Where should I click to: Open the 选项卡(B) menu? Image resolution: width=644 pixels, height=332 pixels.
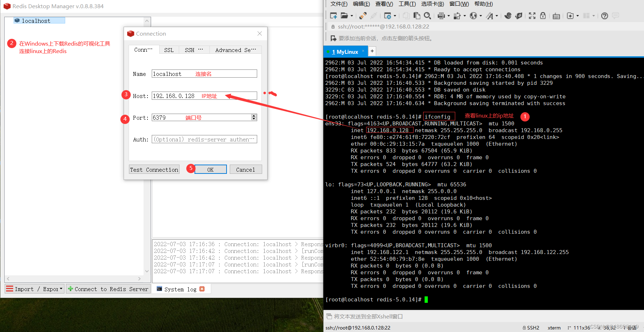(432, 4)
